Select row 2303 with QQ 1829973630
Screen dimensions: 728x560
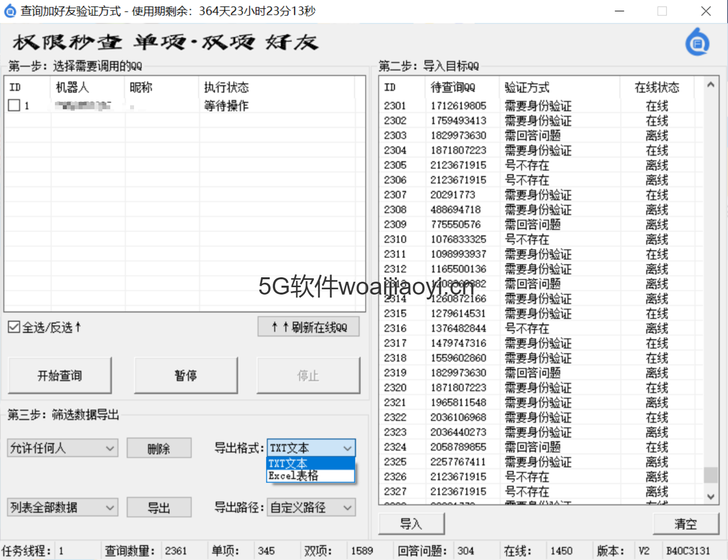tap(541, 135)
